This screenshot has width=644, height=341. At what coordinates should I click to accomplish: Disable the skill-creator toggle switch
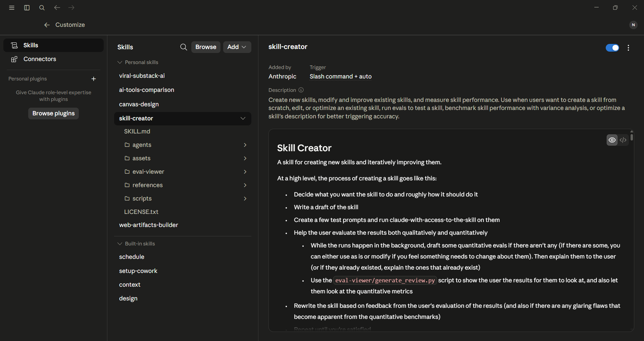[612, 48]
